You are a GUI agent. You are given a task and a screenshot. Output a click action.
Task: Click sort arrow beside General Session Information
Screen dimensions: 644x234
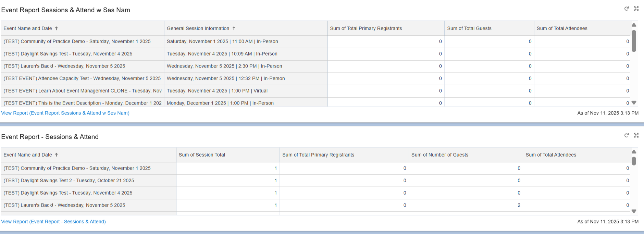(x=234, y=28)
